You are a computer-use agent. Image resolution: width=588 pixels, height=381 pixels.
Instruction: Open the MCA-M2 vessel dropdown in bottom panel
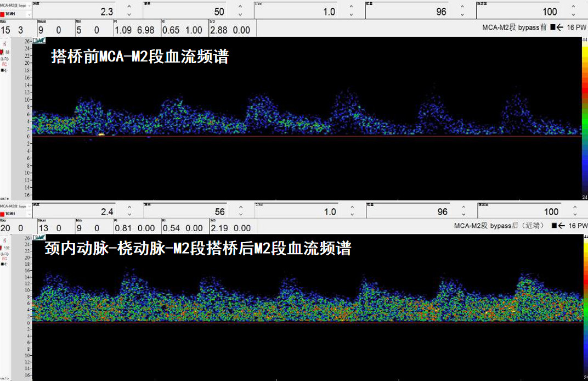click(29, 206)
